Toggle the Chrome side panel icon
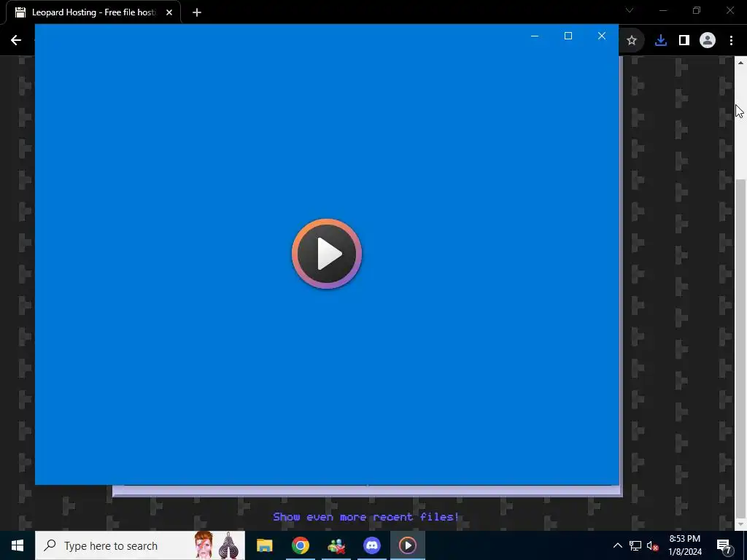The width and height of the screenshot is (747, 560). (x=684, y=41)
